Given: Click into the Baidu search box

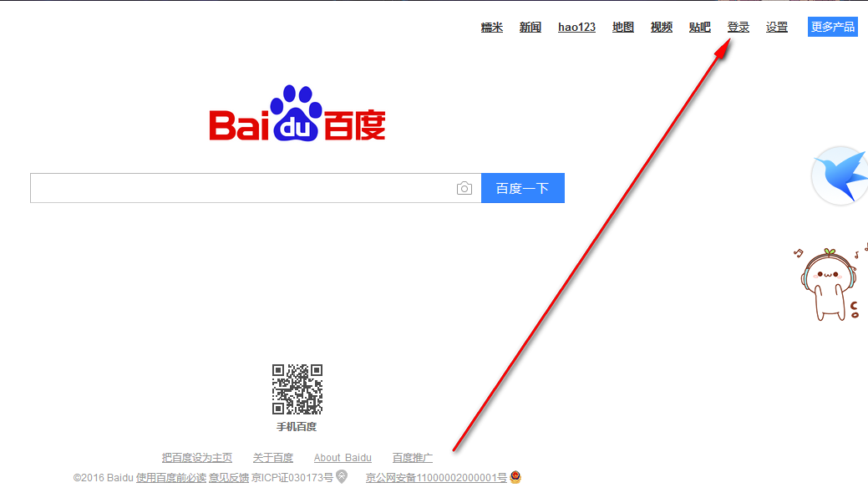Looking at the screenshot, I should click(256, 188).
